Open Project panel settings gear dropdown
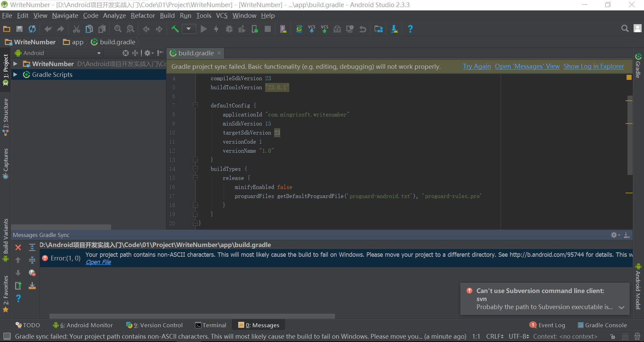 [x=149, y=53]
